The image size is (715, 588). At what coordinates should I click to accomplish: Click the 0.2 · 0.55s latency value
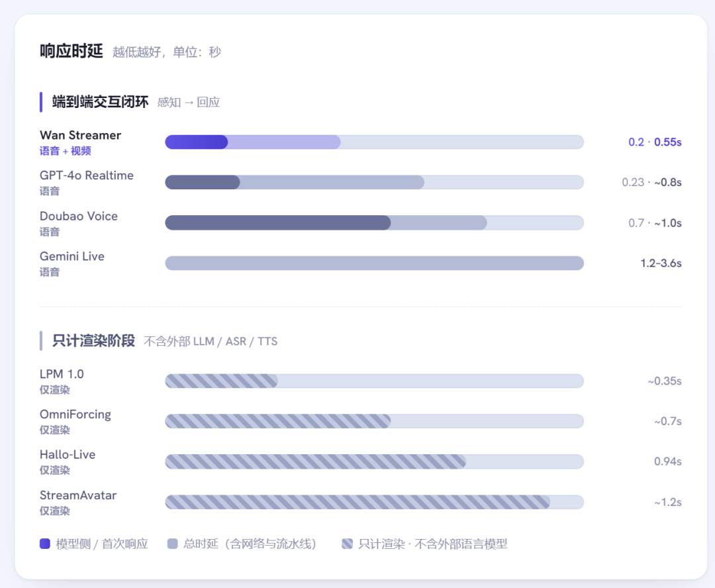tap(655, 142)
